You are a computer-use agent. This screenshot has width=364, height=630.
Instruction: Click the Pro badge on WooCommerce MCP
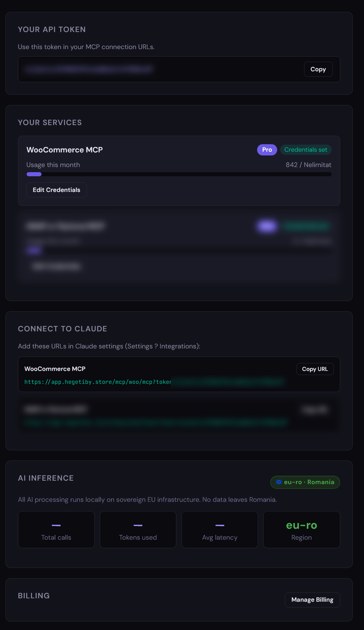(267, 150)
